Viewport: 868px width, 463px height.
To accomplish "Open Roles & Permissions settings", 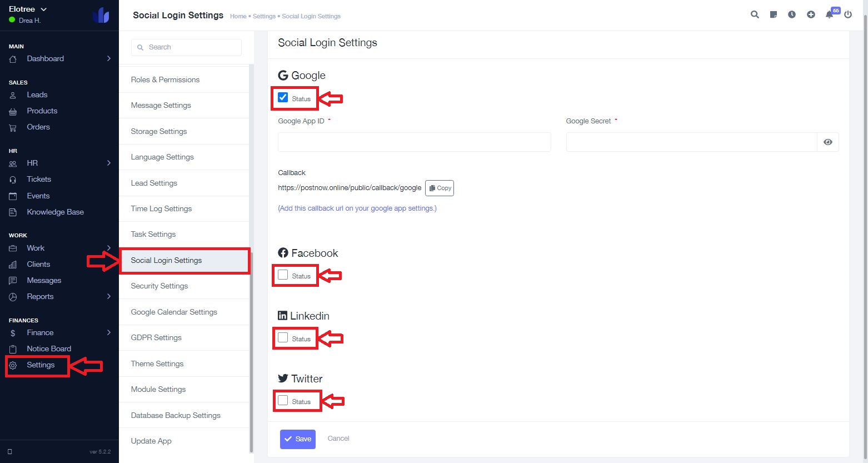I will (x=184, y=79).
